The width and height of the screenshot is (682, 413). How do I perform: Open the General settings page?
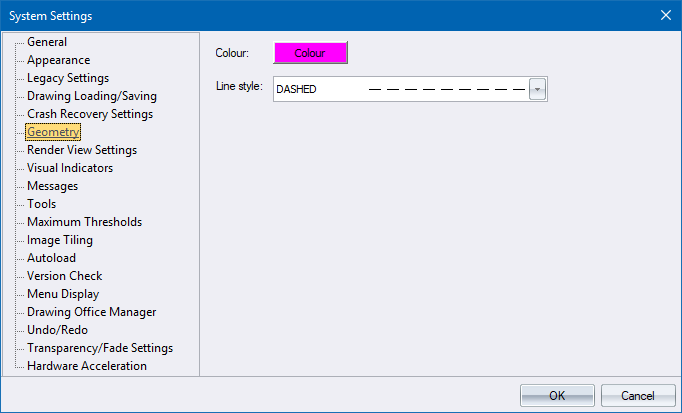coord(47,42)
